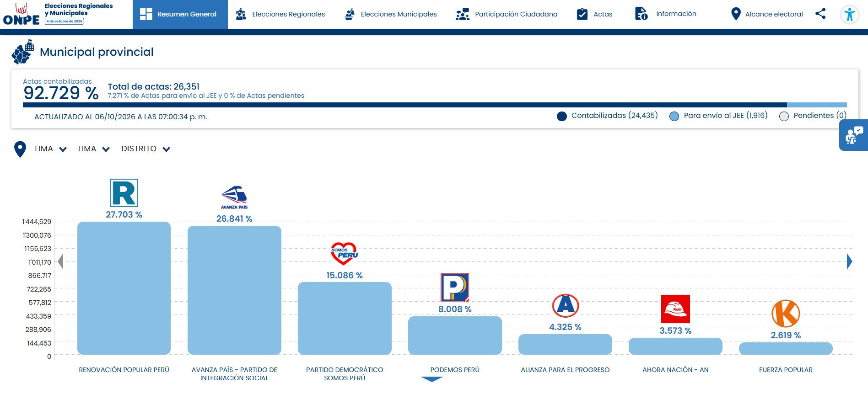Image resolution: width=868 pixels, height=394 pixels.
Task: Open the Información menu item
Action: click(x=666, y=14)
